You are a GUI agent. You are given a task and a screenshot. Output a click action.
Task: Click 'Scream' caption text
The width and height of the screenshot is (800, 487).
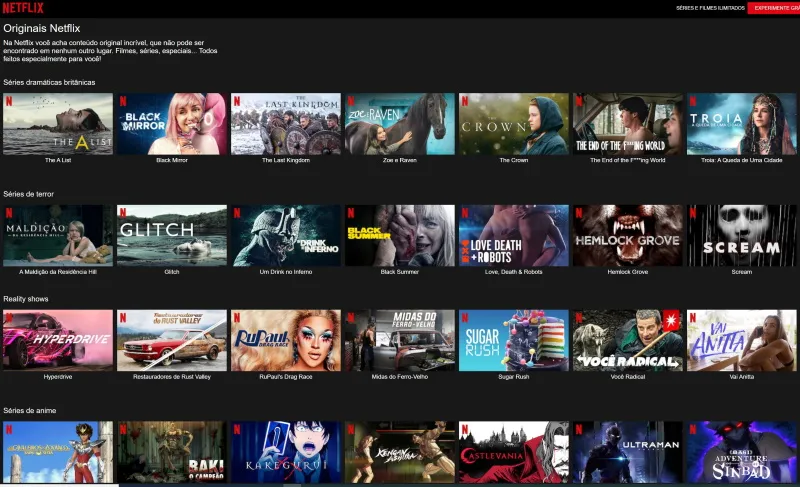point(741,272)
